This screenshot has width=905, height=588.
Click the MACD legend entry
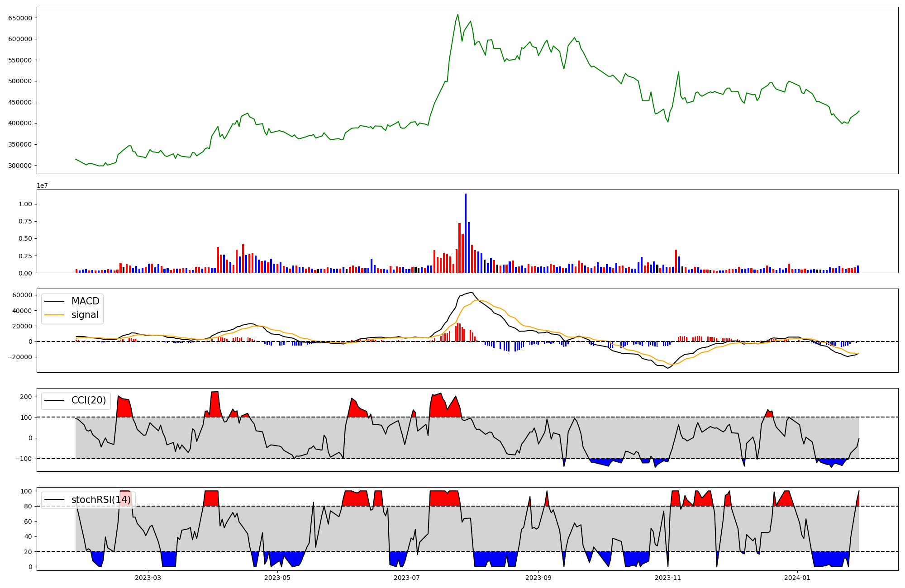(x=85, y=301)
